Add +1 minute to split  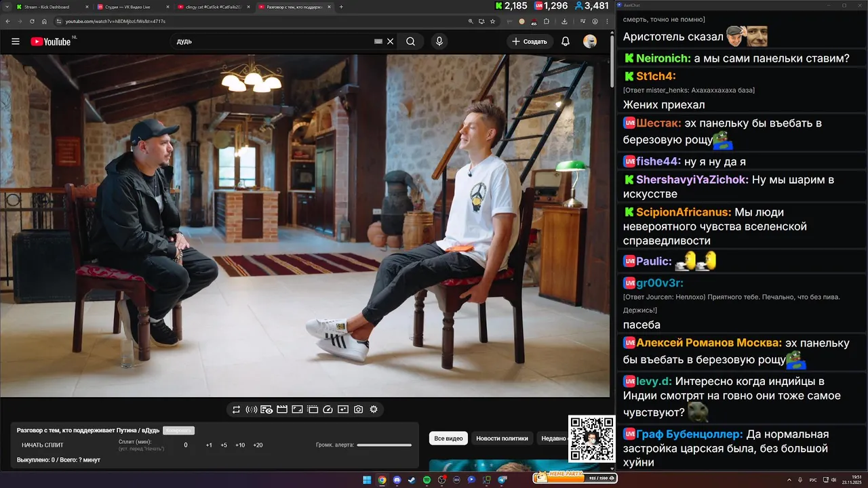209,445
